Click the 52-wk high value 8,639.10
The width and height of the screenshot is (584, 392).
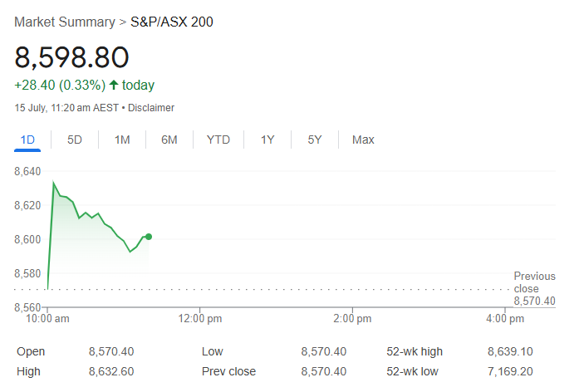coord(510,351)
